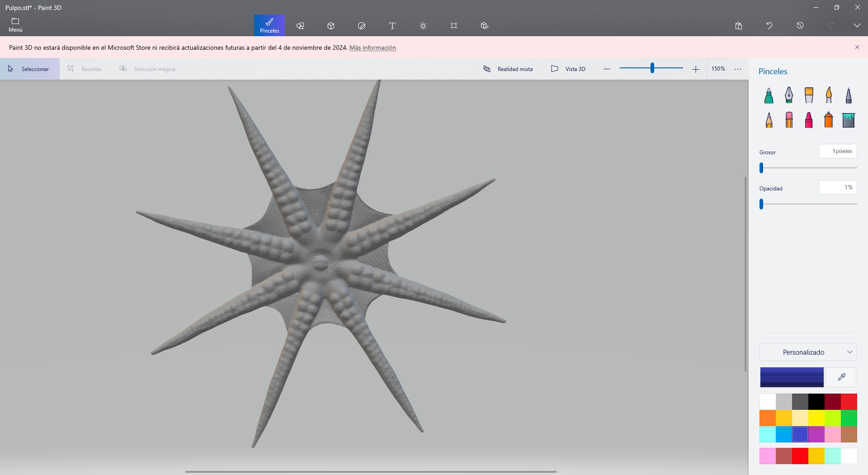Click the current blue color preview
Image resolution: width=868 pixels, height=475 pixels.
click(792, 377)
